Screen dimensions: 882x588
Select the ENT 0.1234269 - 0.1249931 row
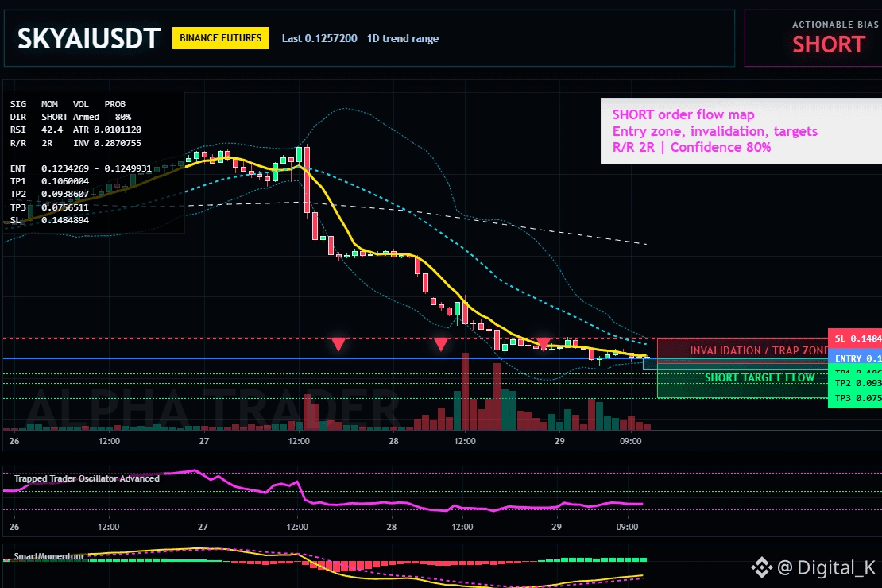[x=80, y=168]
